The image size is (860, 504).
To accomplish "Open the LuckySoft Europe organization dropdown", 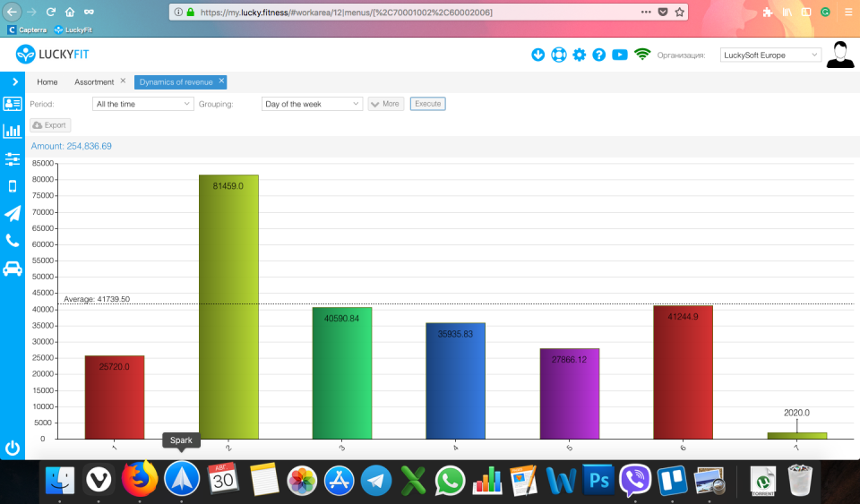I will pyautogui.click(x=770, y=55).
